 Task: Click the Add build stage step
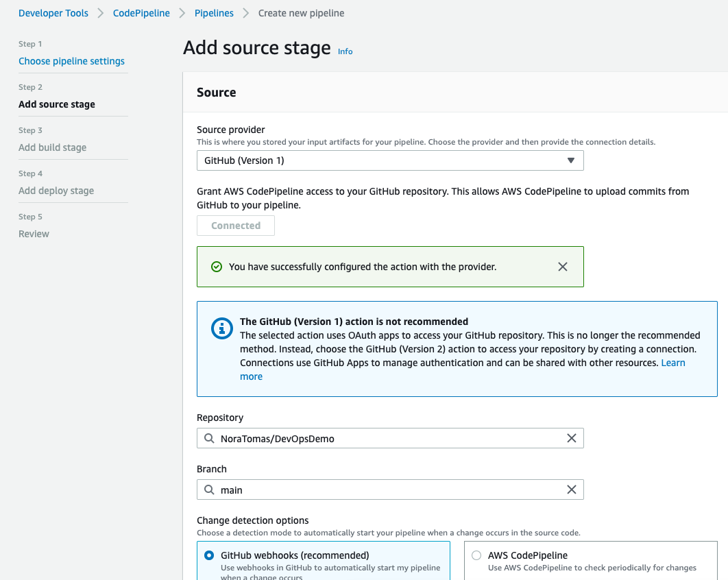pos(53,147)
